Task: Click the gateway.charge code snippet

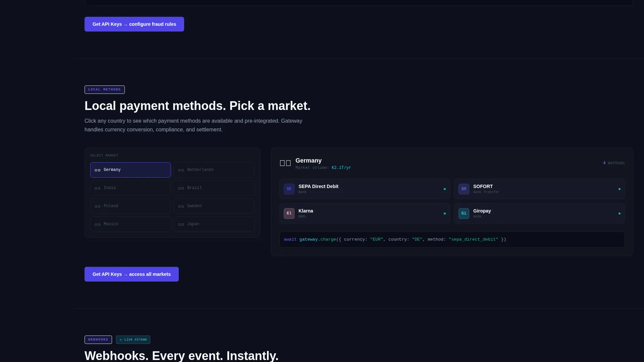Action: pyautogui.click(x=452, y=240)
